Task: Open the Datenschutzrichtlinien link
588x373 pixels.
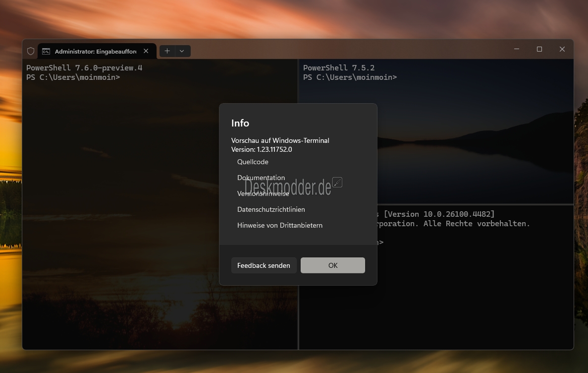Action: [271, 210]
